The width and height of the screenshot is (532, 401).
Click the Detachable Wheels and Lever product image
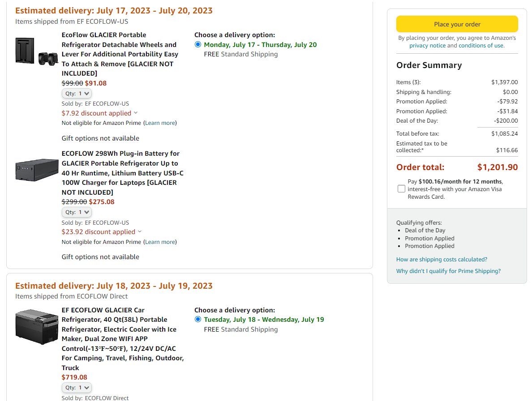tap(37, 51)
